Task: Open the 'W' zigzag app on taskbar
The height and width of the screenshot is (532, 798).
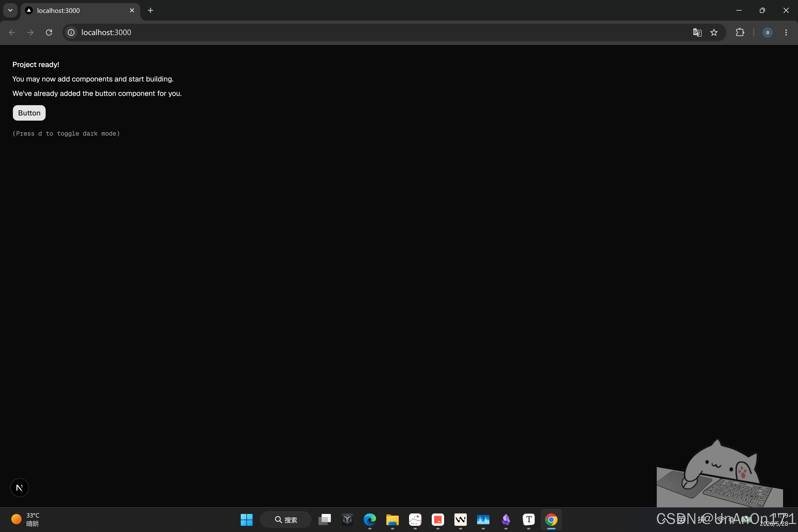Action: pyautogui.click(x=461, y=519)
